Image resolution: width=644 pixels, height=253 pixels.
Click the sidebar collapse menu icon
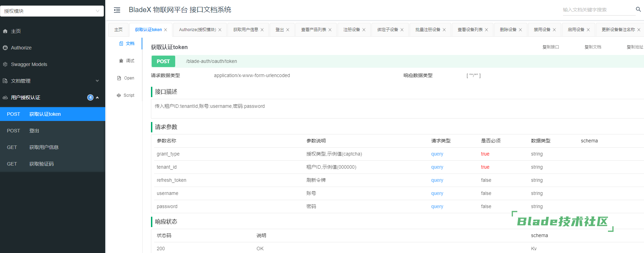[117, 10]
